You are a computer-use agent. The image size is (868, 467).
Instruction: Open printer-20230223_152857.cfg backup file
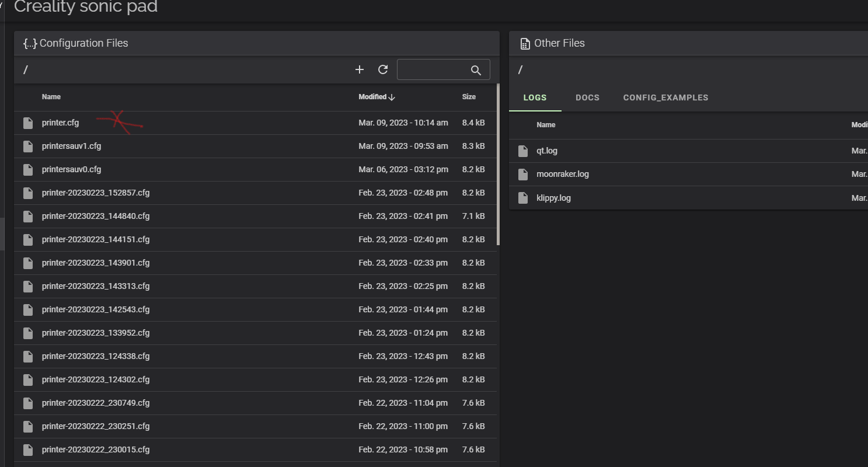coord(96,193)
